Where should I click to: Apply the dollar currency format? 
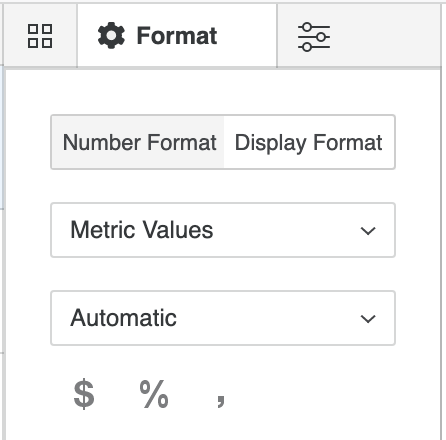click(84, 394)
